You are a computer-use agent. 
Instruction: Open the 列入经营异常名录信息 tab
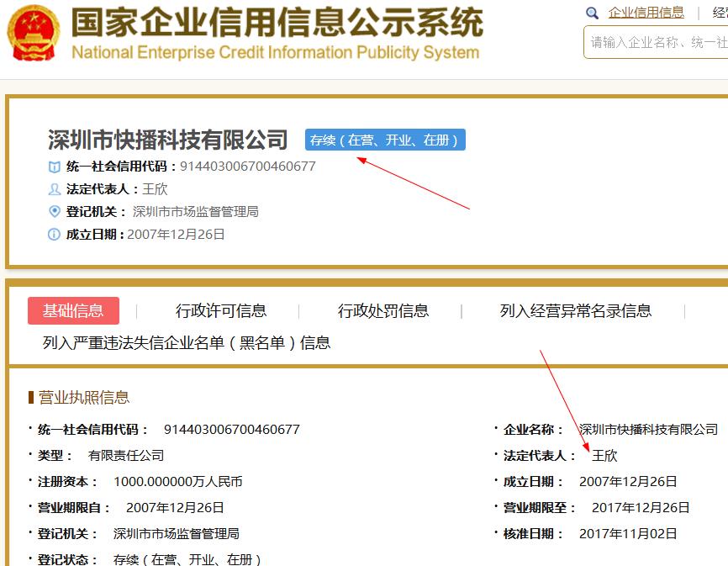[576, 310]
